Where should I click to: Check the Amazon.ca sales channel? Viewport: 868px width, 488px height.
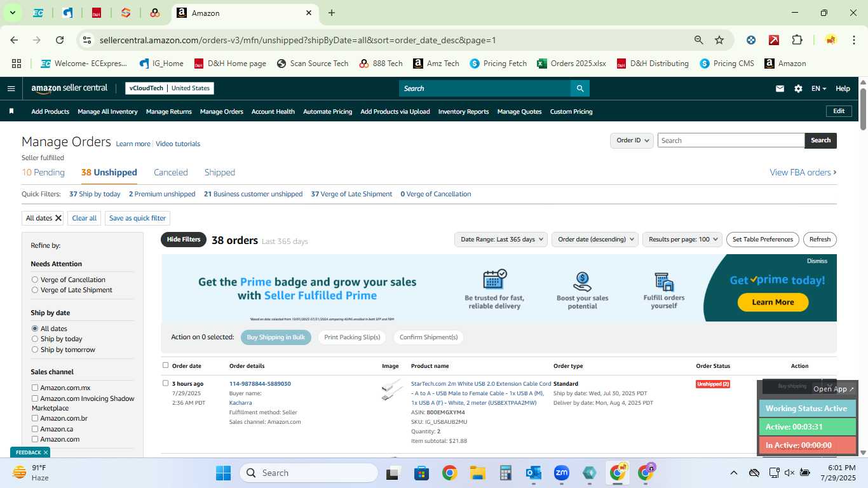tap(35, 429)
